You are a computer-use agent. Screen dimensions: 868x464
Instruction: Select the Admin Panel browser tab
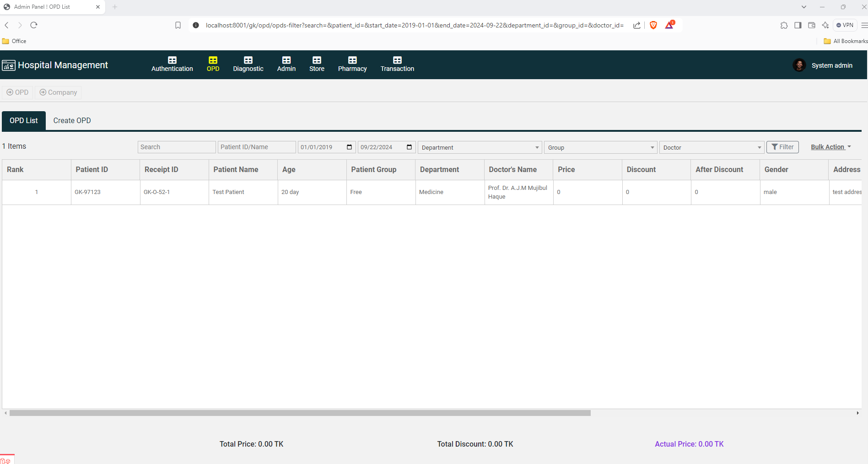52,7
